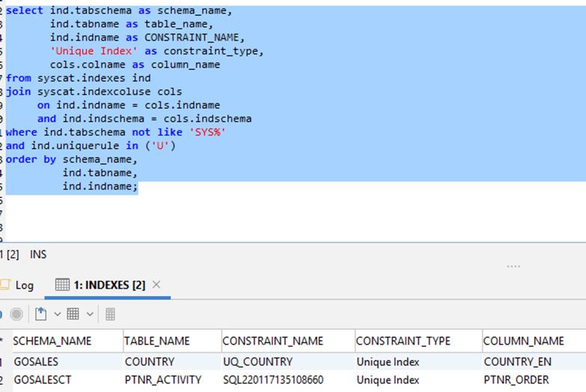Expand the grid view dropdown arrow

[90, 314]
